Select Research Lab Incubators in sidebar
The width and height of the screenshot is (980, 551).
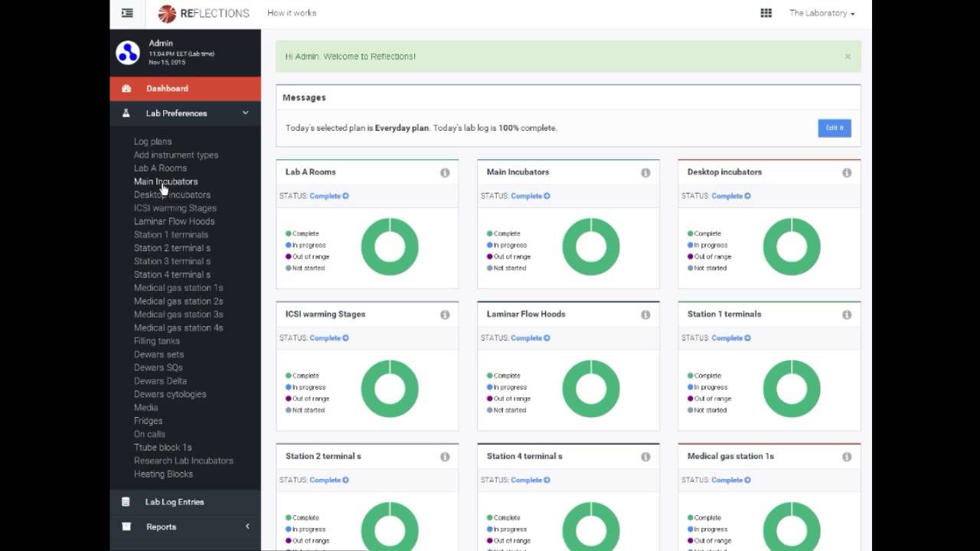click(x=184, y=461)
